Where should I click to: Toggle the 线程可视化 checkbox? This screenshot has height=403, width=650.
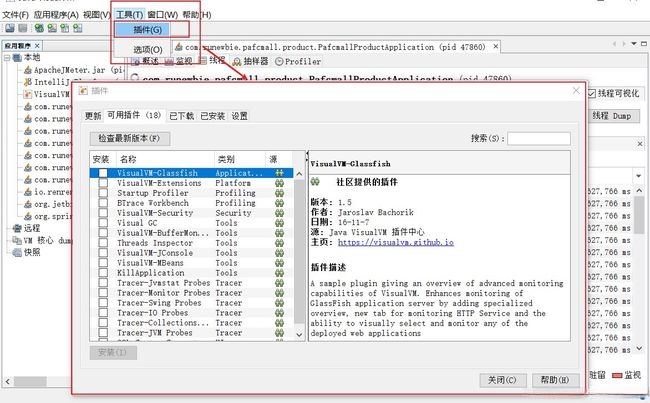point(592,94)
